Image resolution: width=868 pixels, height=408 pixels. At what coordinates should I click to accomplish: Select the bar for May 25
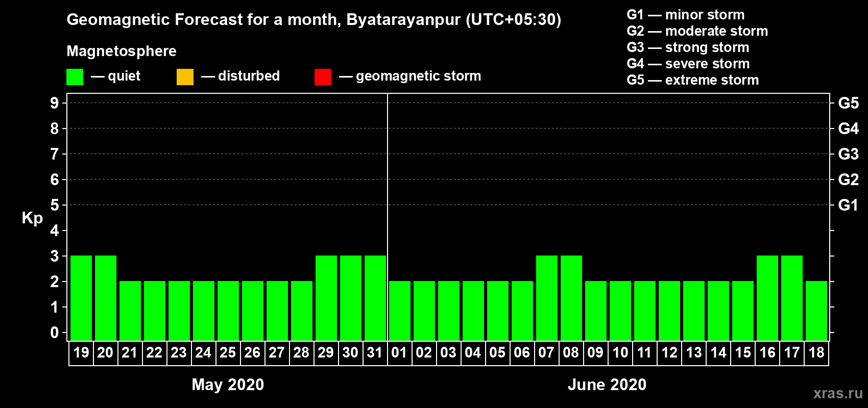coord(228,311)
